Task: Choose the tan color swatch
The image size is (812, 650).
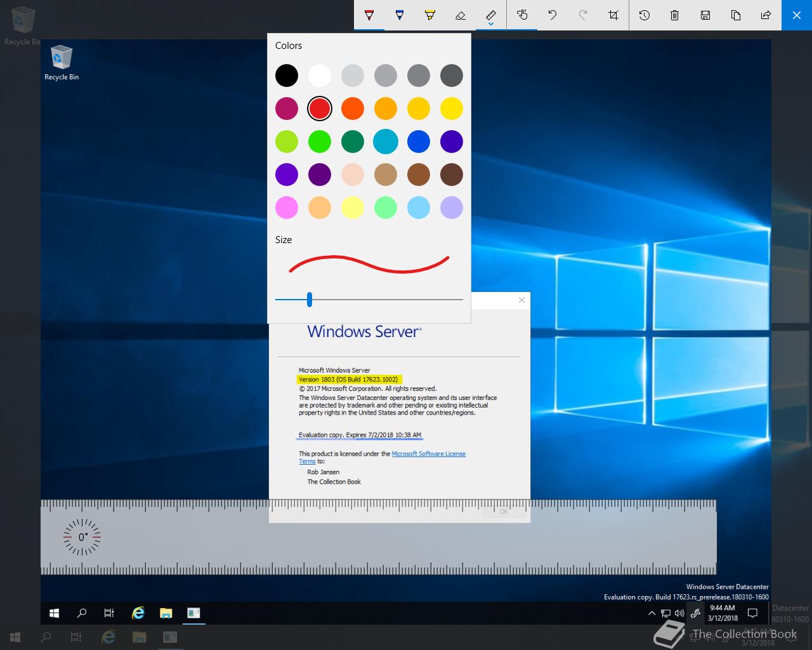Action: click(x=386, y=175)
